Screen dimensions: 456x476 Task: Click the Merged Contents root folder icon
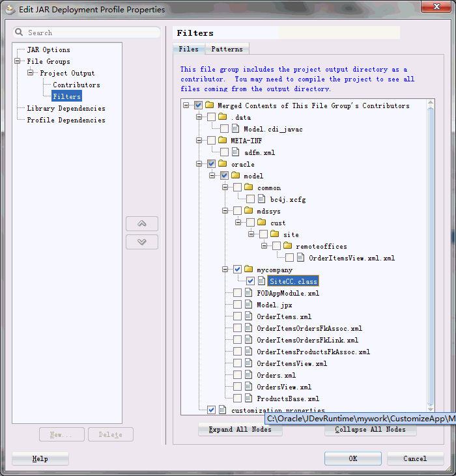click(210, 105)
